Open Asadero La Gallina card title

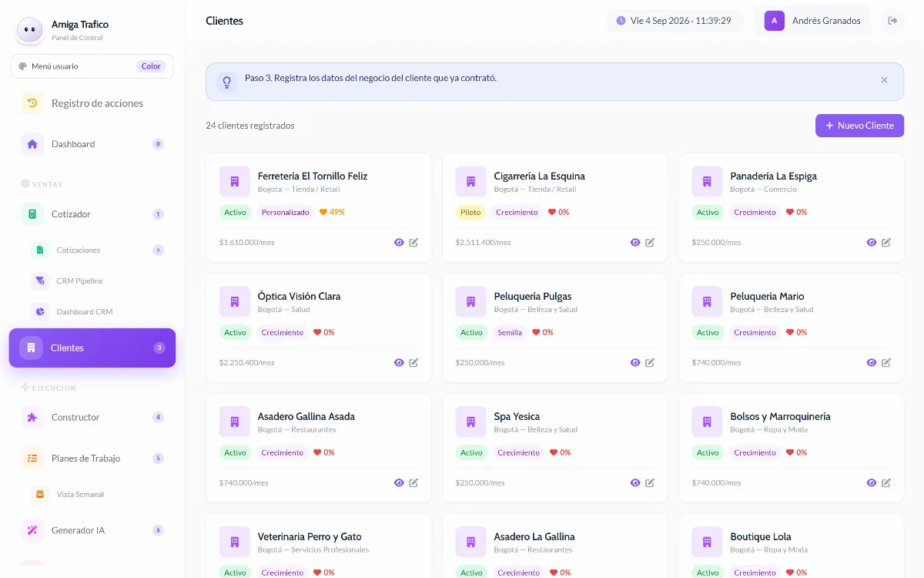534,536
